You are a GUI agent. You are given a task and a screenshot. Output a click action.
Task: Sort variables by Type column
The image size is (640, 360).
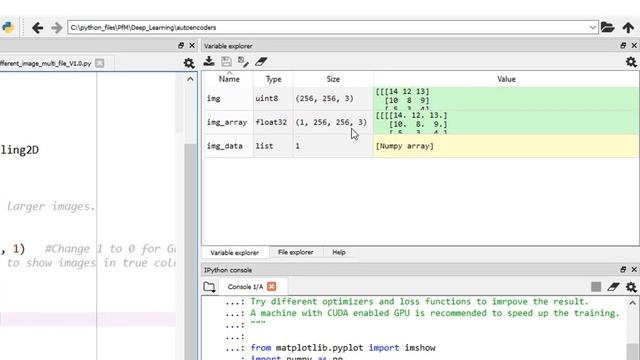pos(273,79)
